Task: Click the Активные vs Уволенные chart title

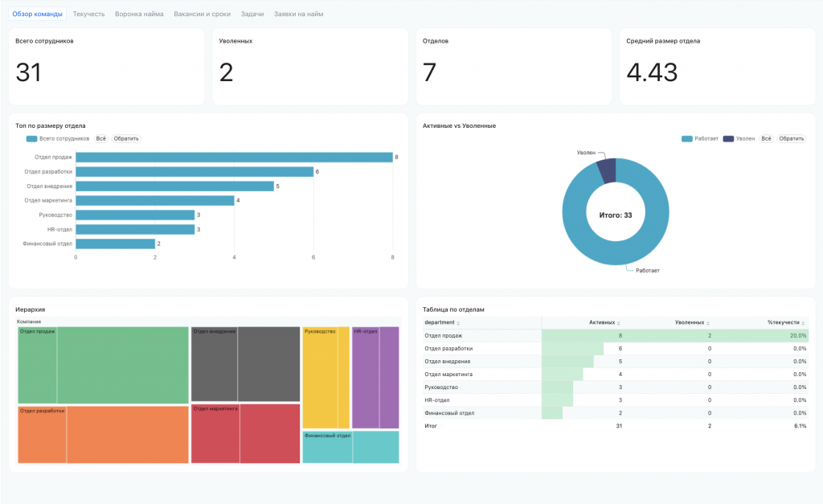Action: pos(459,126)
